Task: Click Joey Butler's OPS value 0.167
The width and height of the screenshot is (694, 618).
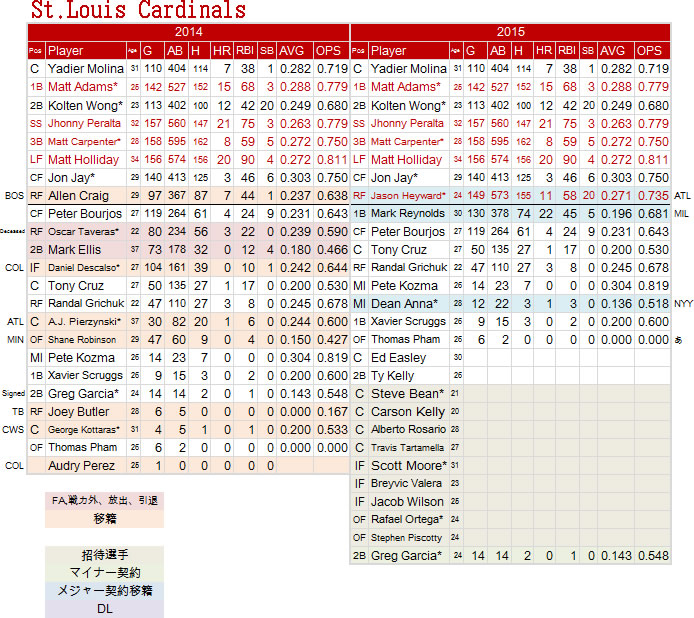Action: [x=332, y=412]
